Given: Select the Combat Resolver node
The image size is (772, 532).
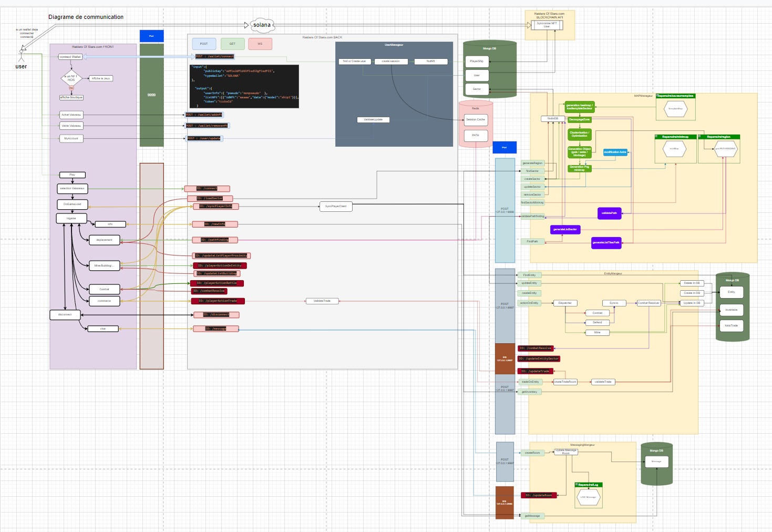Looking at the screenshot, I should click(649, 303).
